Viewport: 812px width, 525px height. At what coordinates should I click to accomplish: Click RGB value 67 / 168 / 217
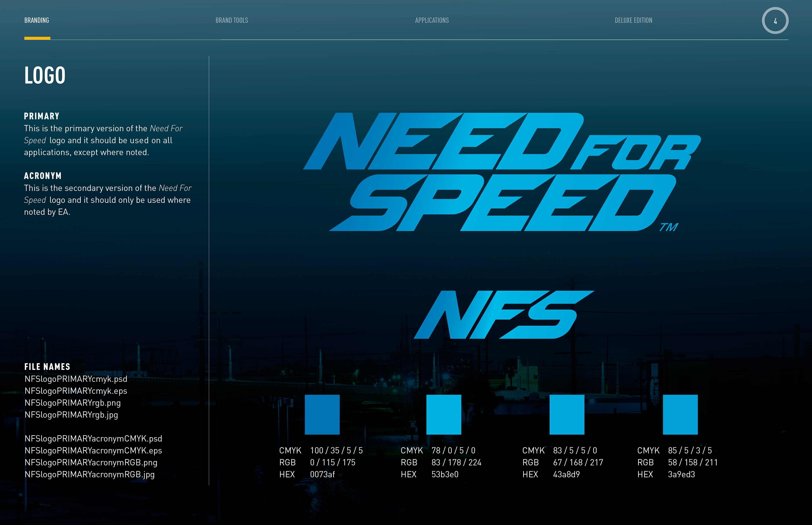pos(578,463)
